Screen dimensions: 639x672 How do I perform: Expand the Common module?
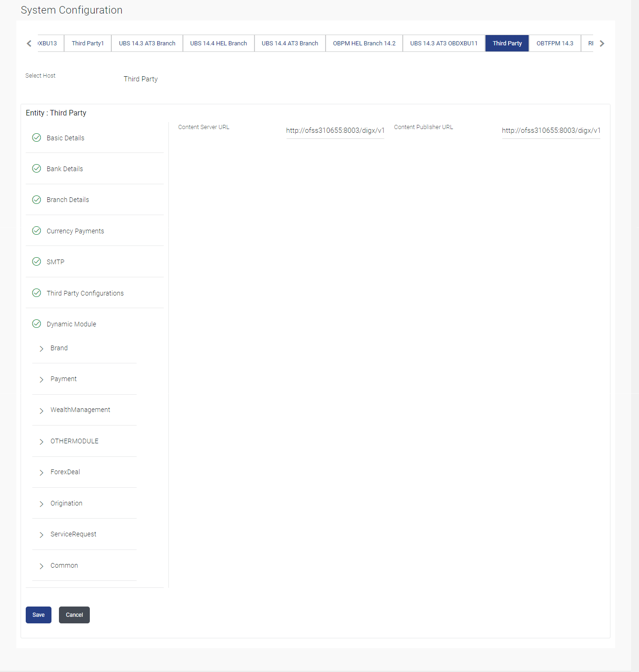[41, 566]
